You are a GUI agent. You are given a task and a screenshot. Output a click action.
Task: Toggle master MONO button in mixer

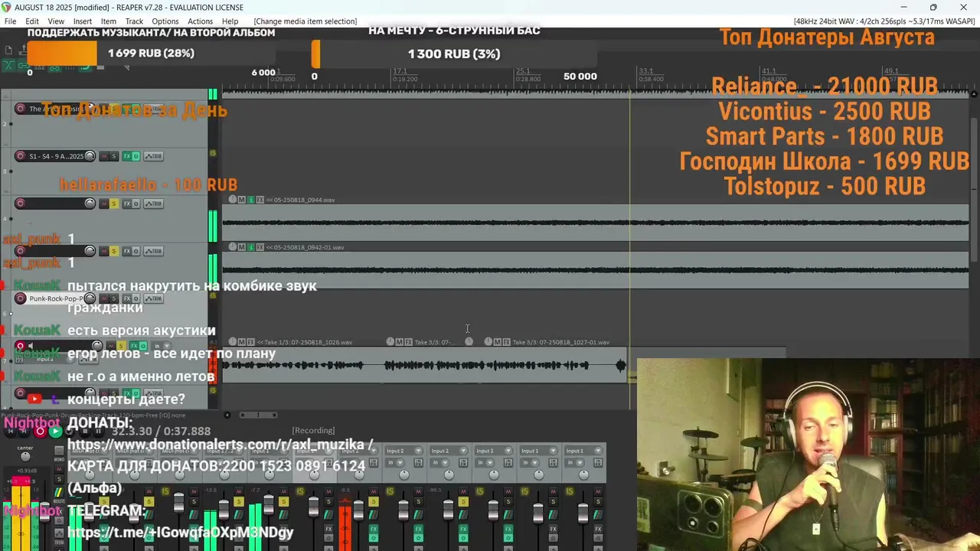[x=59, y=451]
